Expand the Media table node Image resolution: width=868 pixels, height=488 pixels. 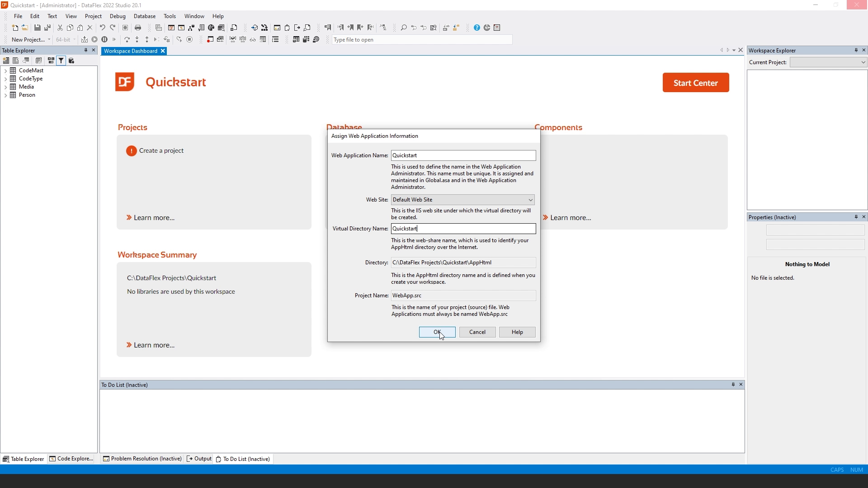(5, 87)
